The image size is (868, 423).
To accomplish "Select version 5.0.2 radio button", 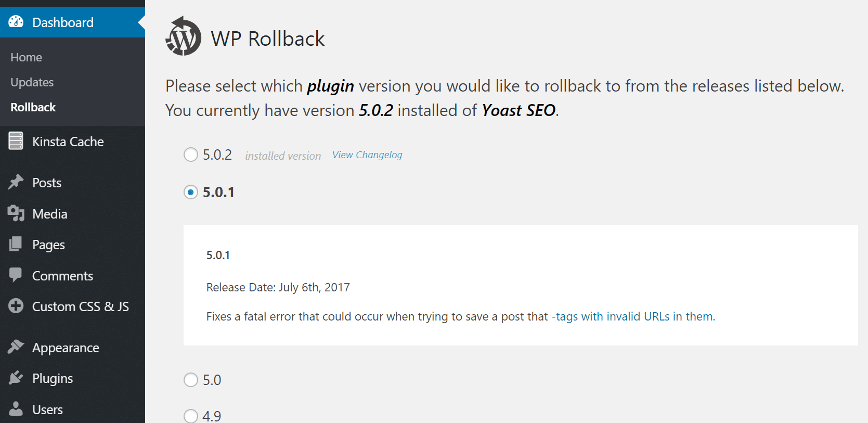I will 190,155.
